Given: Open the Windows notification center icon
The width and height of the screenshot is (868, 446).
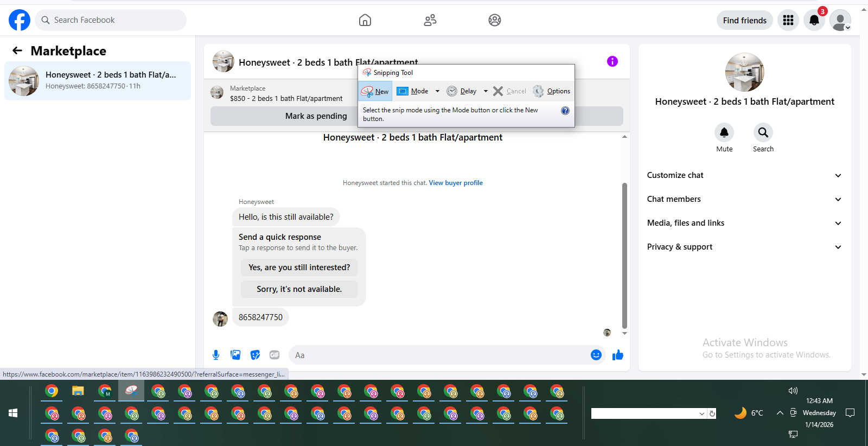Looking at the screenshot, I should (x=850, y=413).
